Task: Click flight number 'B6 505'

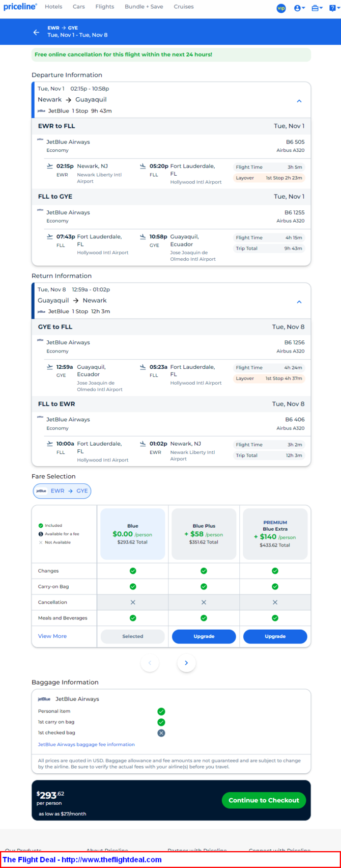Action: point(295,142)
